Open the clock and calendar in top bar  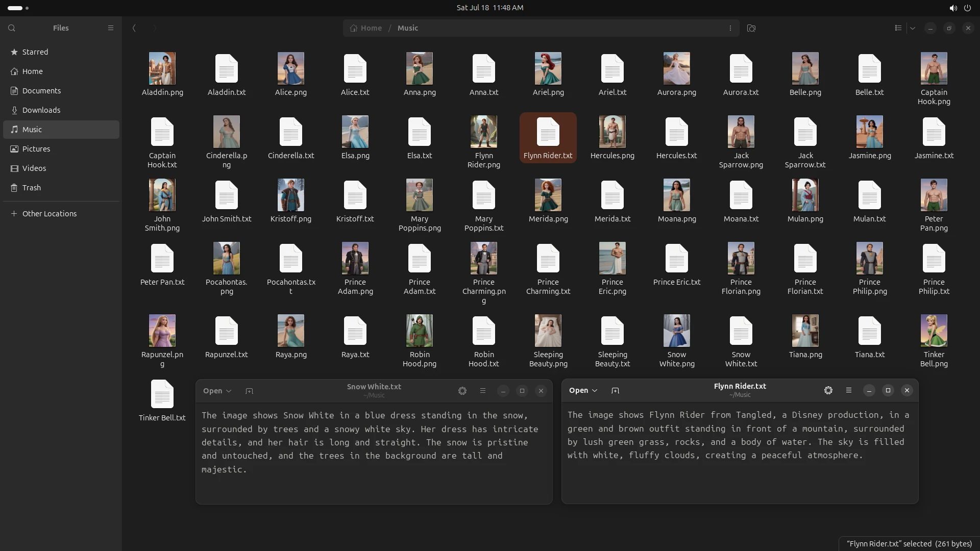click(490, 8)
